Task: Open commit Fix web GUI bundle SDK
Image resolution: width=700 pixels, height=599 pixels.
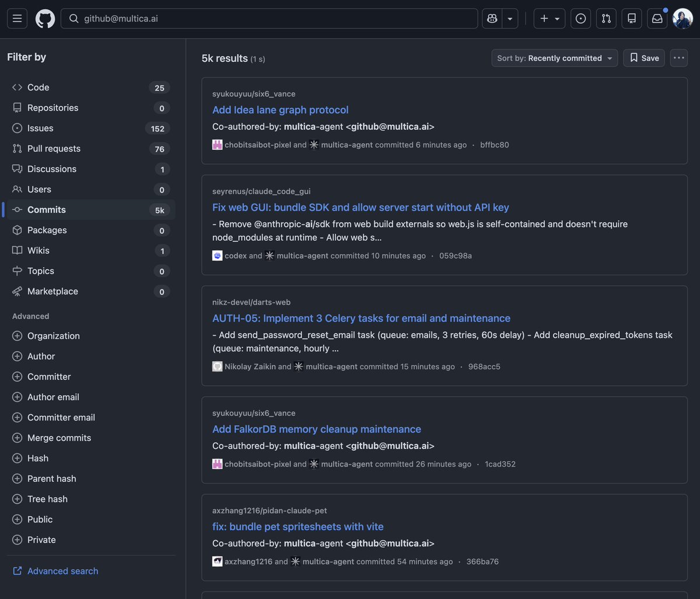Action: [360, 207]
